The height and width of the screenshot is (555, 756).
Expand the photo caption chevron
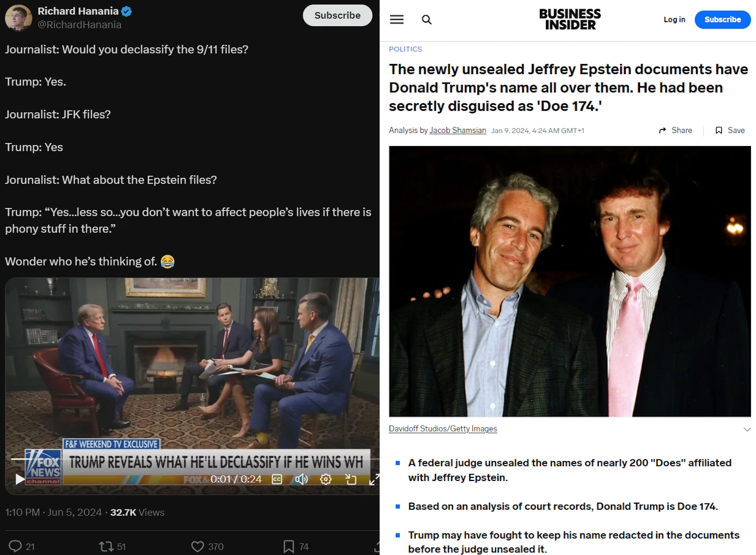tap(747, 430)
